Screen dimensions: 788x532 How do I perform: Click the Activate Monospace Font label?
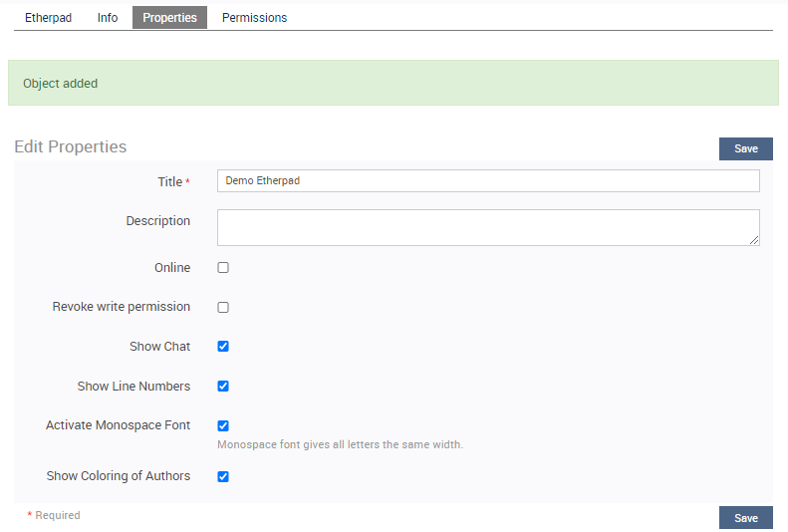[119, 425]
